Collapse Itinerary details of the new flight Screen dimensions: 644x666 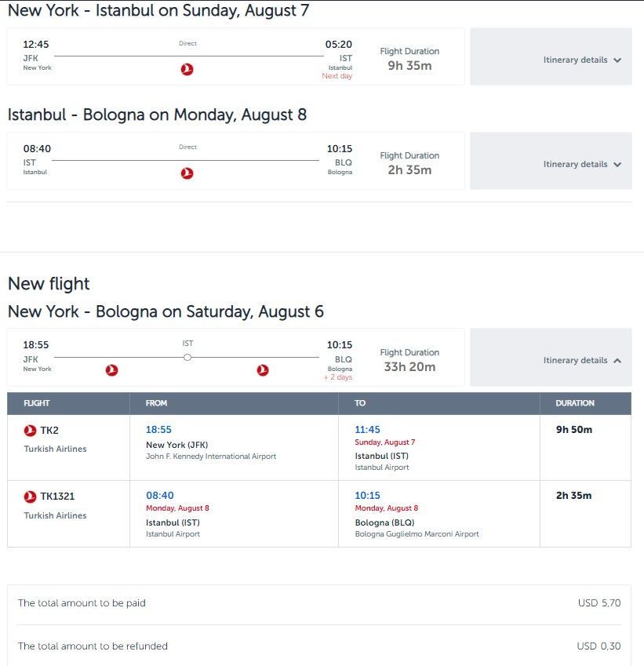pos(551,357)
